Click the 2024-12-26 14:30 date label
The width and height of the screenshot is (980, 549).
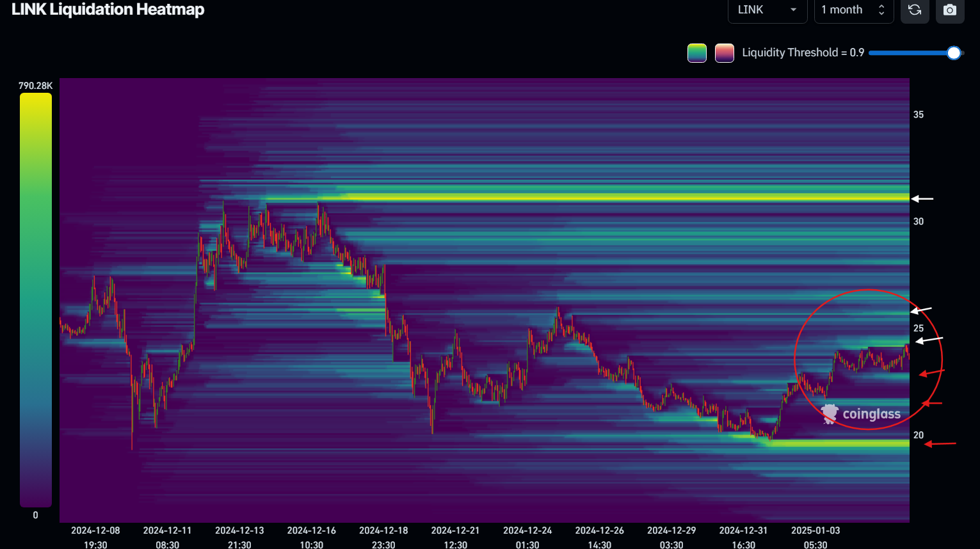600,537
